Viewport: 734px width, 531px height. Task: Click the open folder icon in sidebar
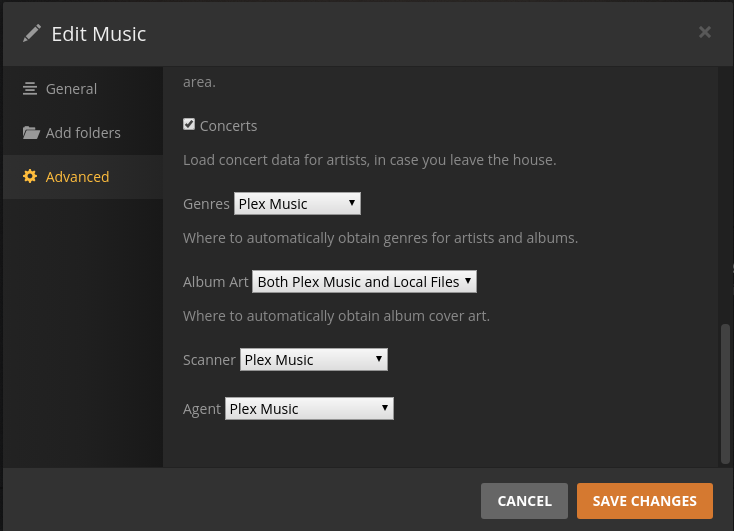pos(30,133)
